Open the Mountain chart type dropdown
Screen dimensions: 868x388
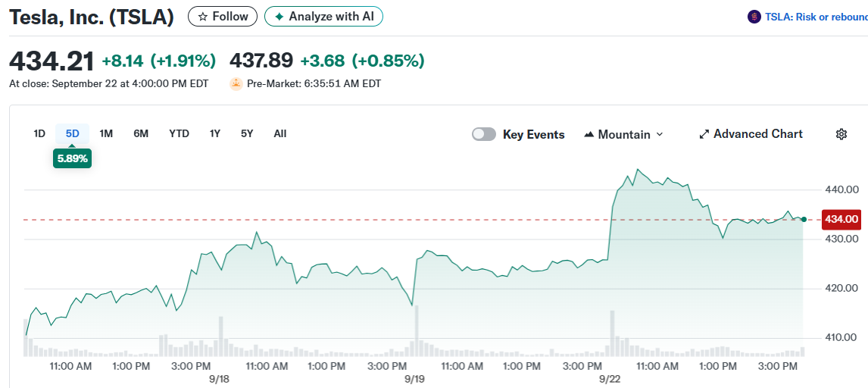[623, 134]
